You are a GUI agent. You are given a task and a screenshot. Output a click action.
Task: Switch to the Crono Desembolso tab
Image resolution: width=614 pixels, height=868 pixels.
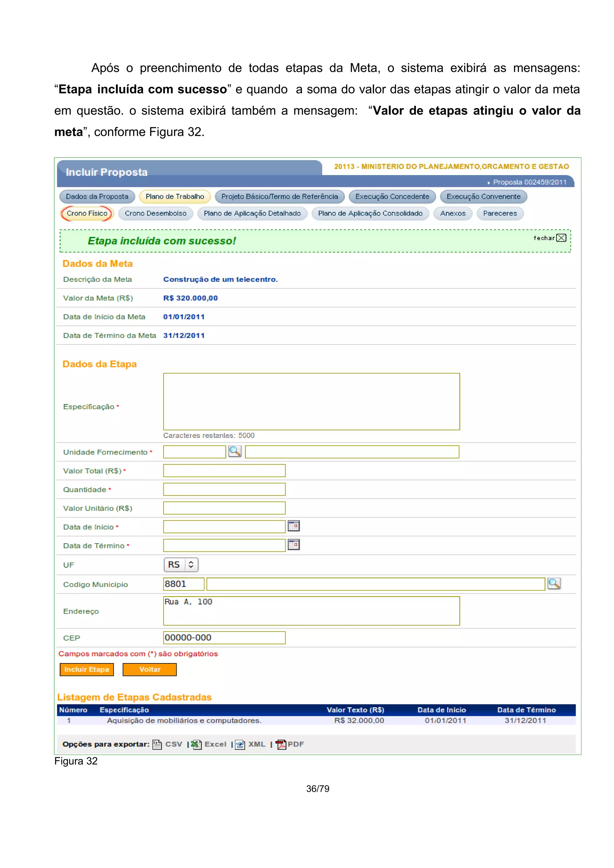point(156,214)
